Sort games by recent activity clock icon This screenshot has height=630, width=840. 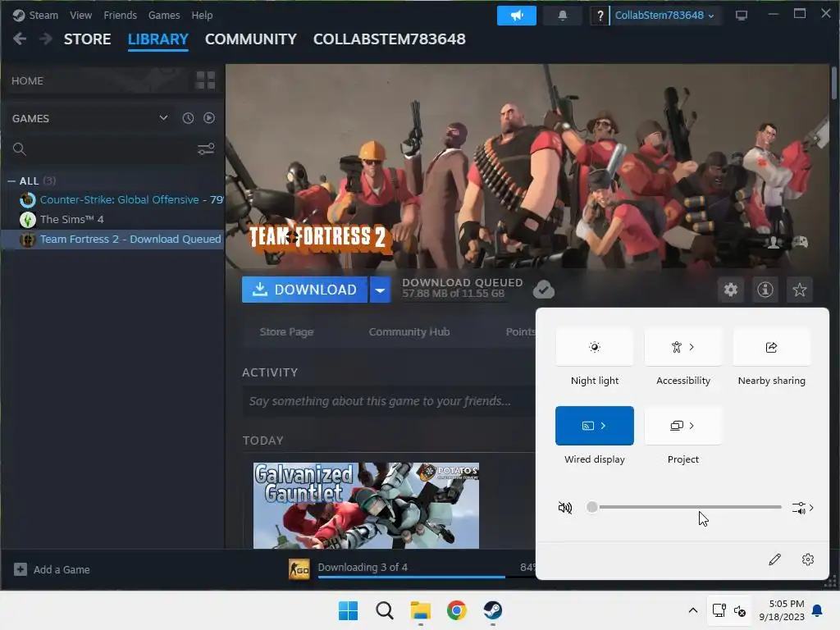(188, 118)
